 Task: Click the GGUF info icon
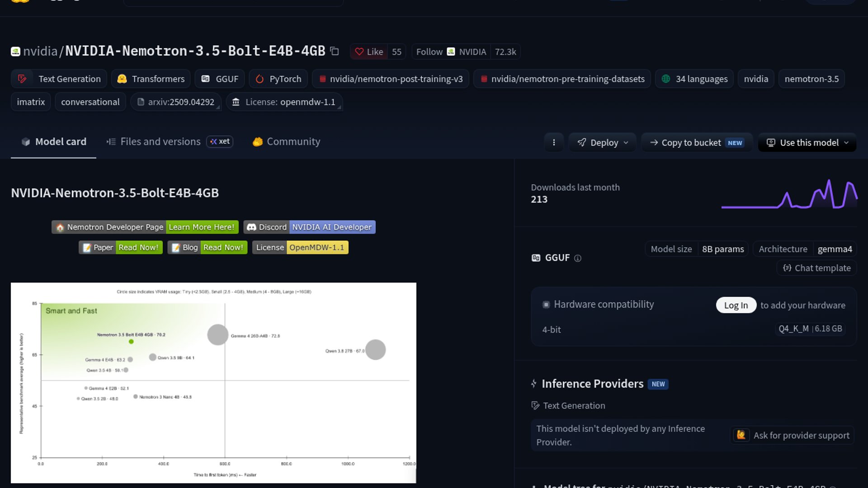577,258
